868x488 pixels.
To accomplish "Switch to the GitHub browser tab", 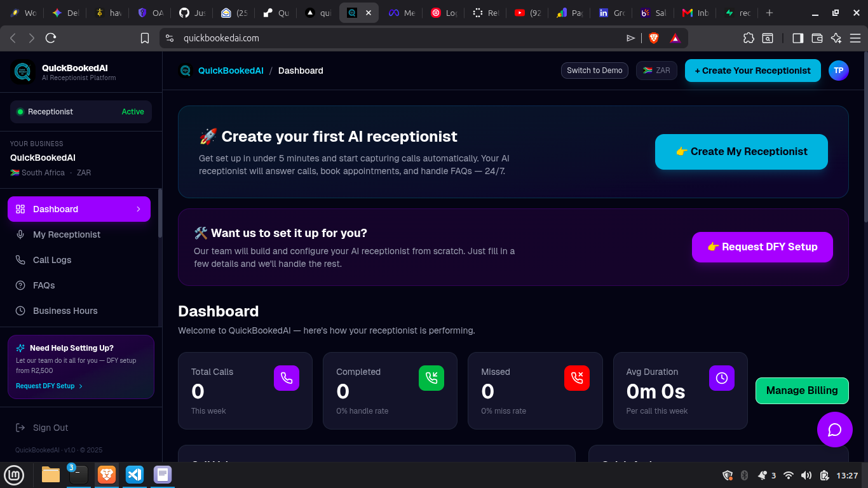I will pos(192,13).
